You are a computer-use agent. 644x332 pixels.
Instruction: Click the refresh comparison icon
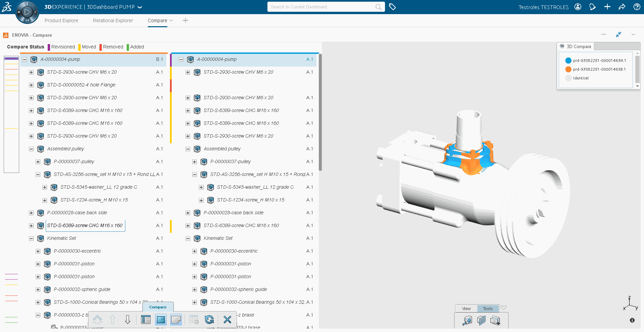point(209,320)
